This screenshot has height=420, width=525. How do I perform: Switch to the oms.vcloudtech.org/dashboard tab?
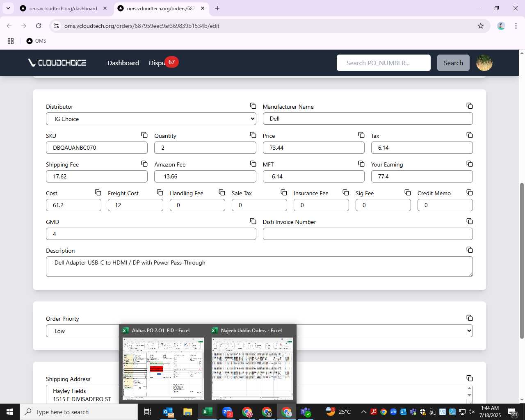coord(64,8)
